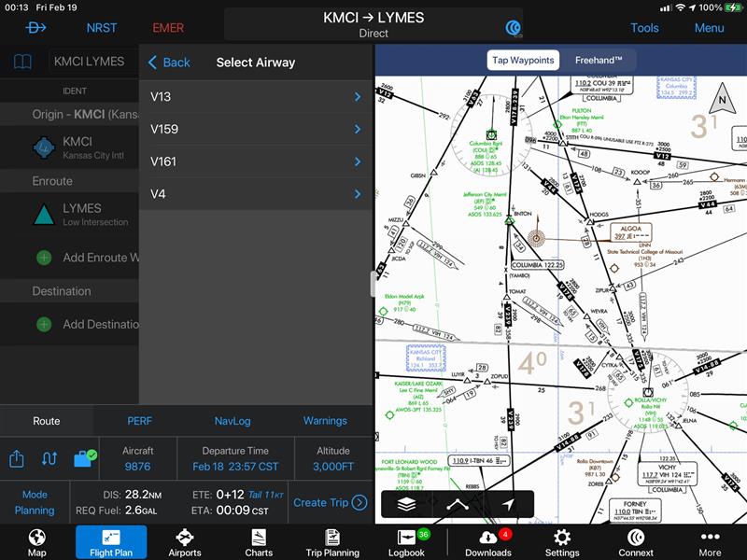Select airway V159
This screenshot has width=747, height=560.
(256, 129)
